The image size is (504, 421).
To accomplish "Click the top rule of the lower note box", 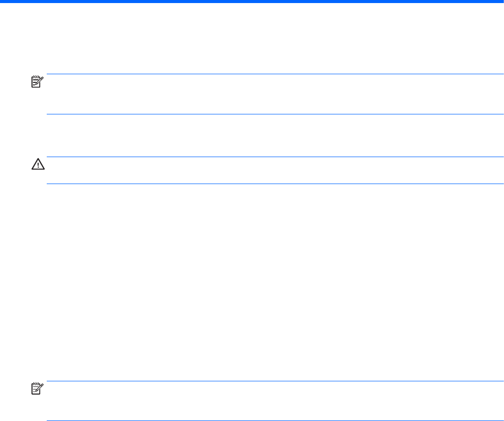I will (274, 381).
